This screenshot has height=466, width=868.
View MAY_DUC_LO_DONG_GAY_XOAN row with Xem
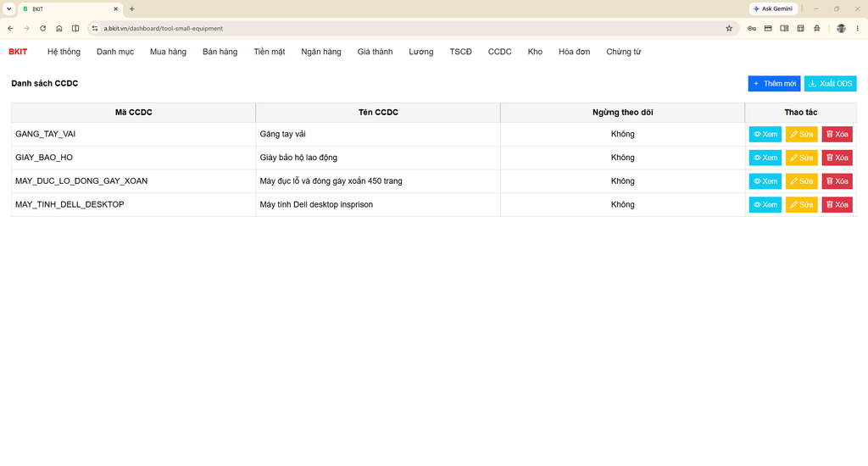coord(765,181)
